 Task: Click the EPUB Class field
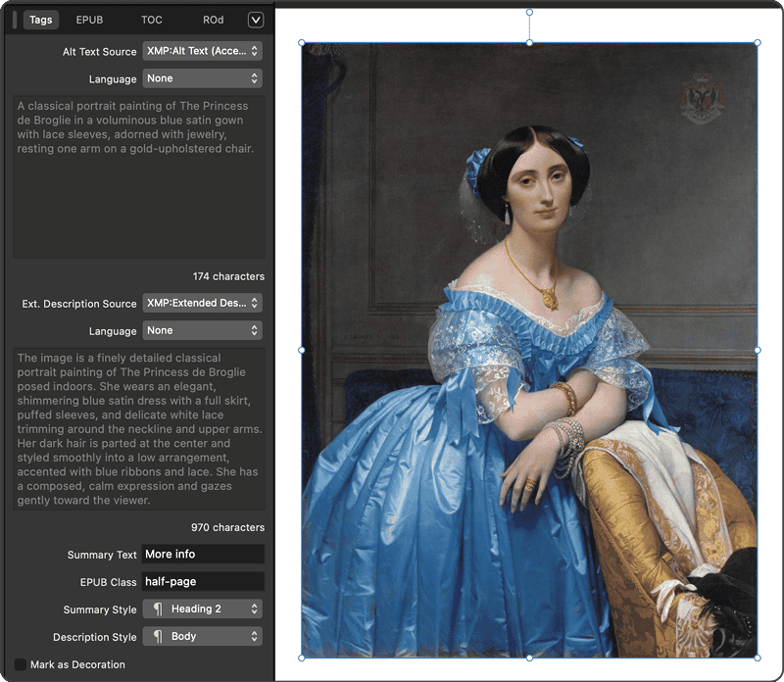point(203,581)
